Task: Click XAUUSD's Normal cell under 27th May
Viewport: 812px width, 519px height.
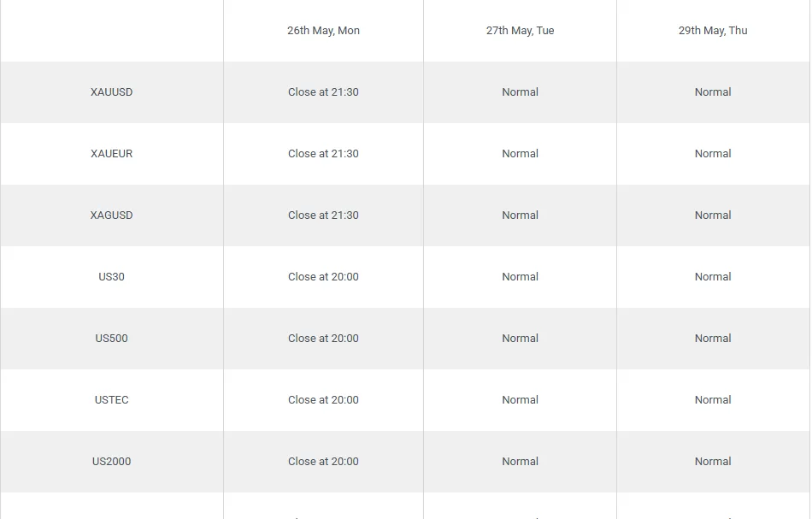Action: click(x=520, y=92)
